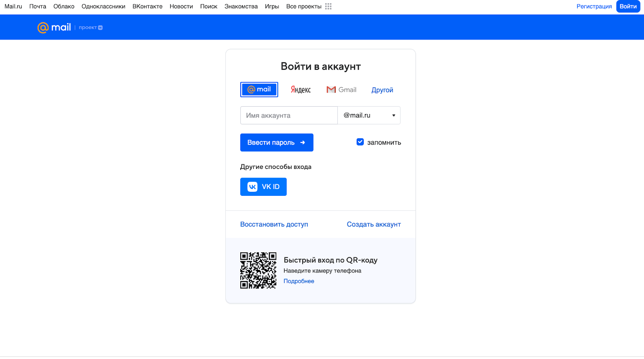This screenshot has height=359, width=644.
Task: Open 'Одноклассники' in top navigation
Action: click(x=103, y=6)
